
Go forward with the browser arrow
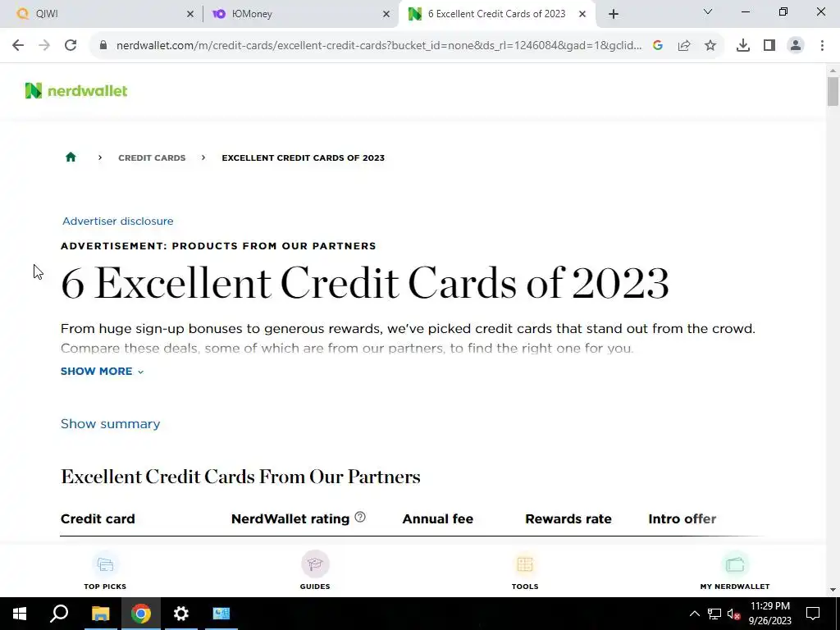(44, 46)
